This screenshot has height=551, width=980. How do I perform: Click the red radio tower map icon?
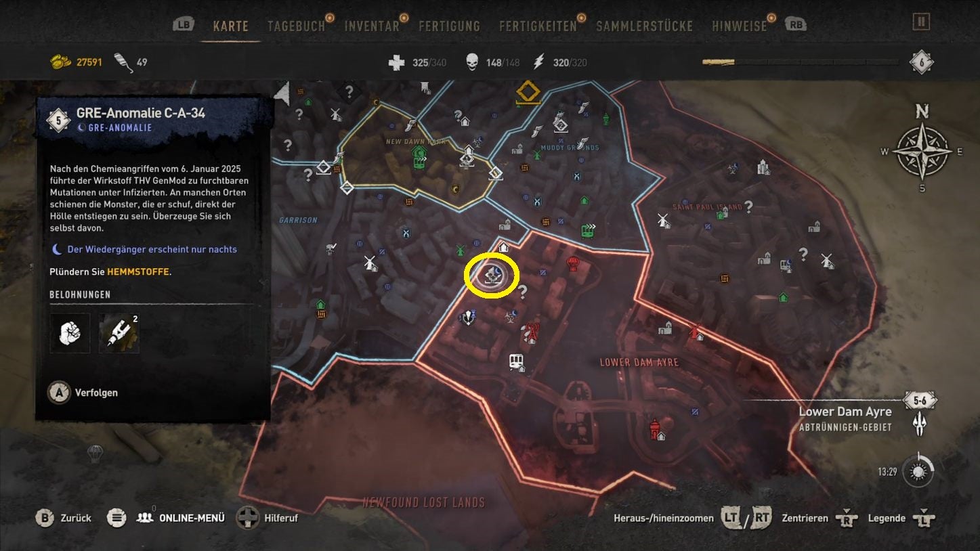pyautogui.click(x=530, y=332)
